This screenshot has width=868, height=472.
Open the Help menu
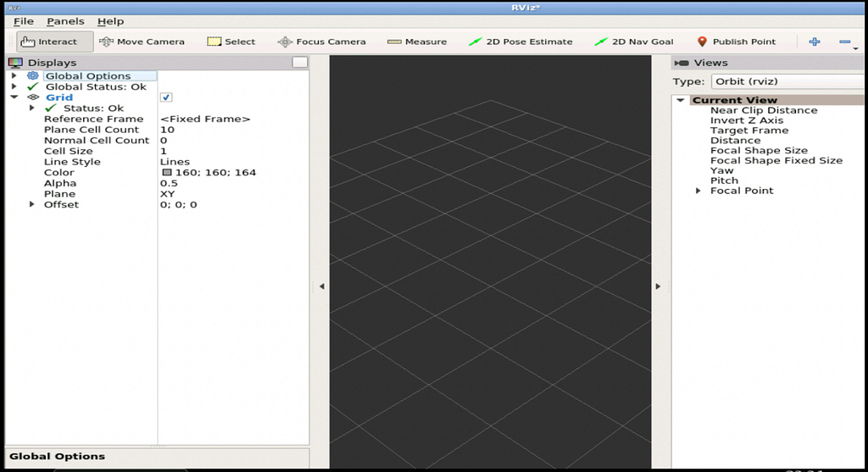111,21
